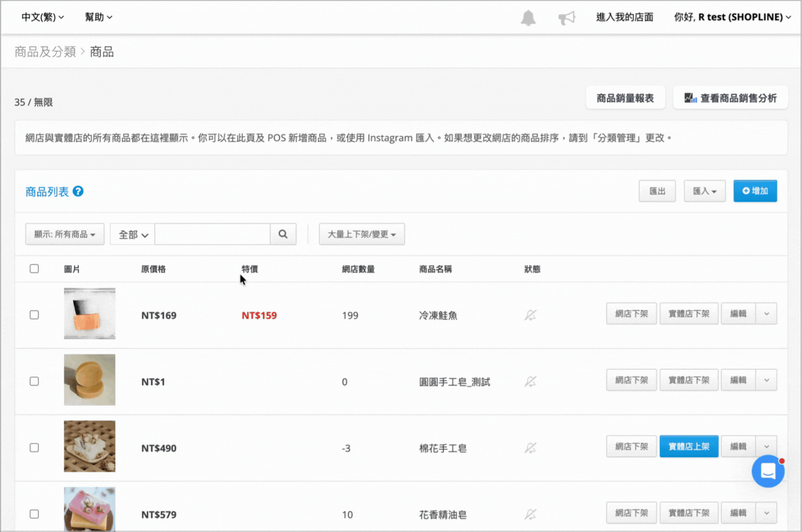Click the 商品列表 heading text
Viewport: 802px width, 532px height.
coord(47,192)
